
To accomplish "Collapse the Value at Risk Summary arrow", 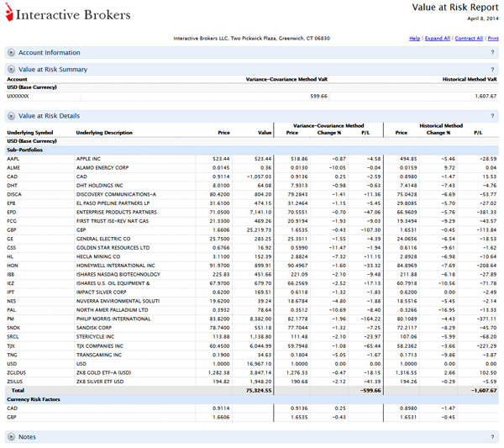I will tap(12, 69).
